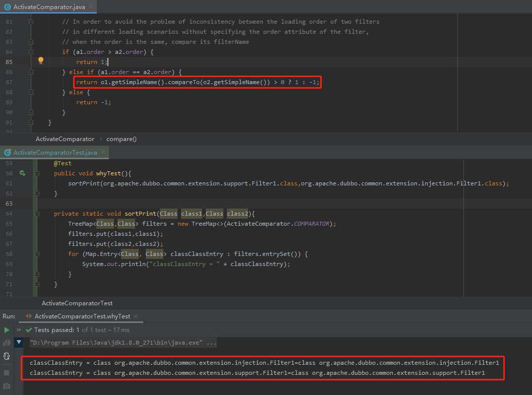Screen dimensions: 532x395
Task: Click run configuration icon beside ActivateComparatorTest.whyTest
Action: coord(29,316)
